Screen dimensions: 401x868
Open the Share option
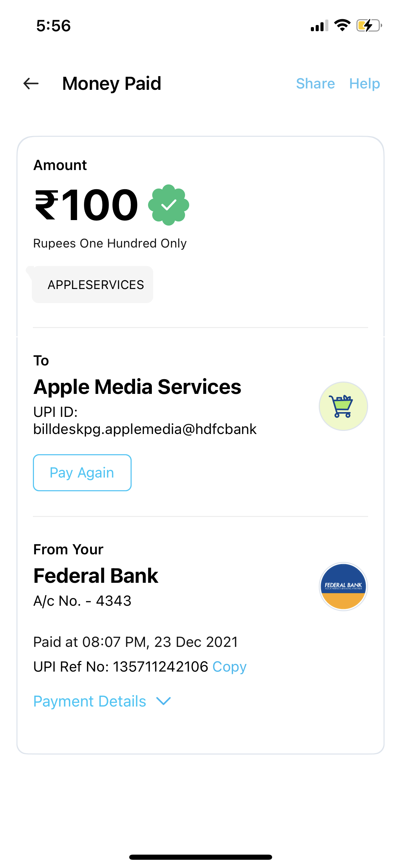(315, 84)
